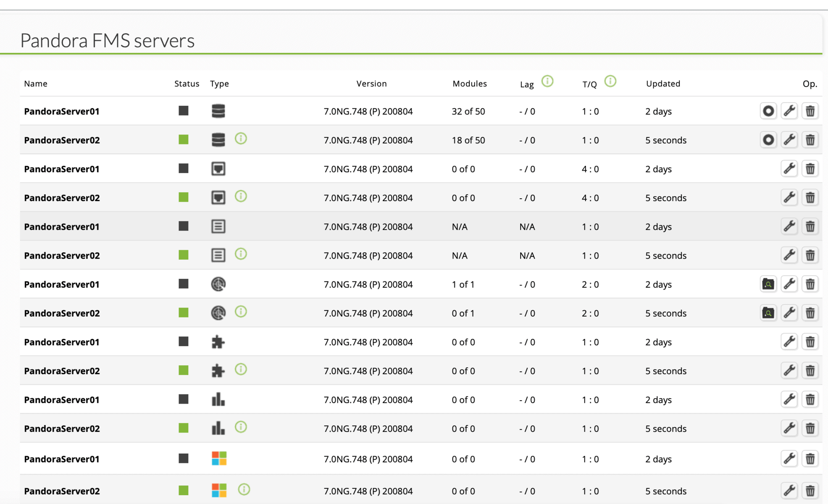Click the Modules column header
The width and height of the screenshot is (828, 504).
470,84
